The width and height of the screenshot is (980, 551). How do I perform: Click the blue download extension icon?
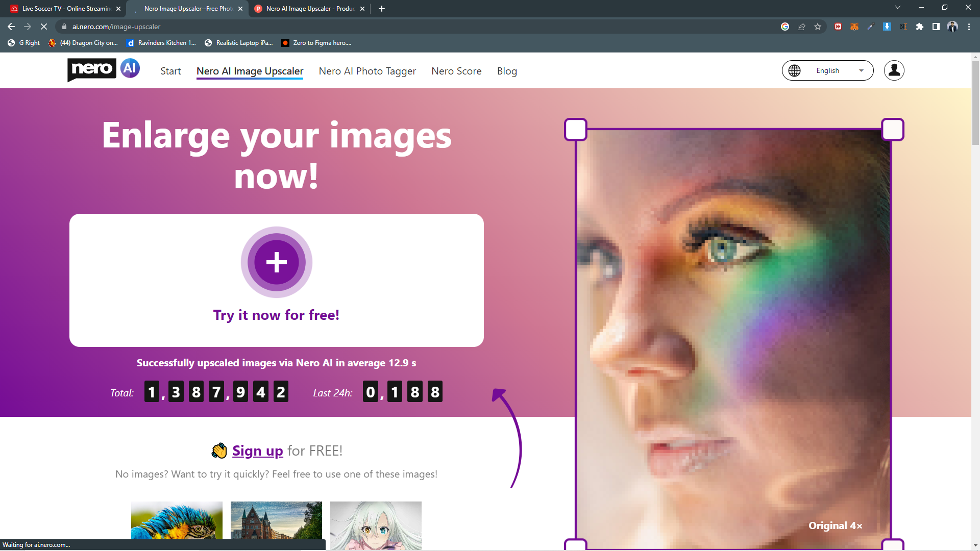(887, 27)
